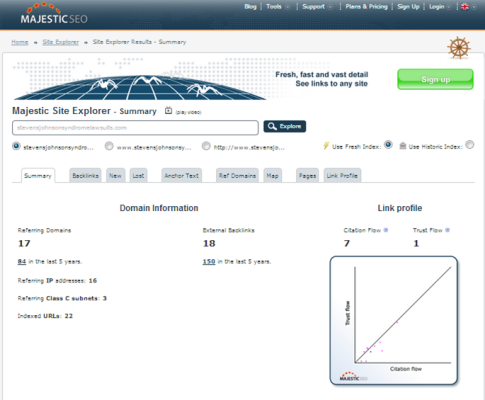485x400 pixels.
Task: Click the domain search input field
Action: (x=135, y=128)
